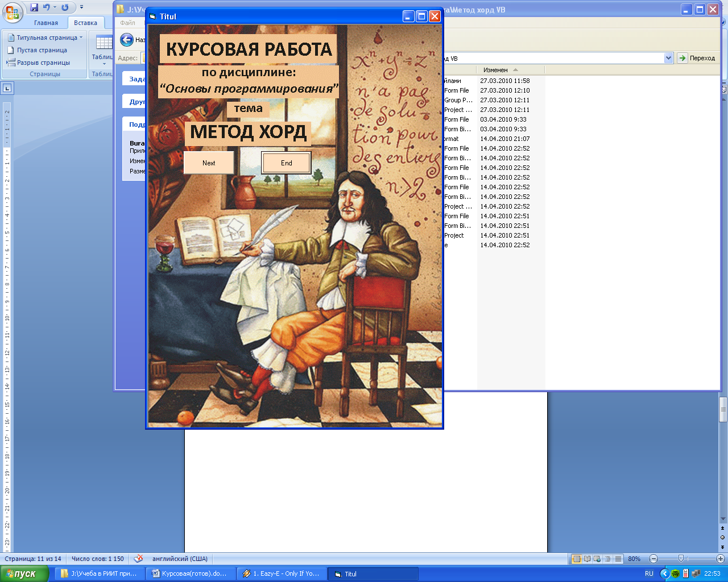Insert Разрыв страницы in Word
The width and height of the screenshot is (728, 582).
point(39,63)
